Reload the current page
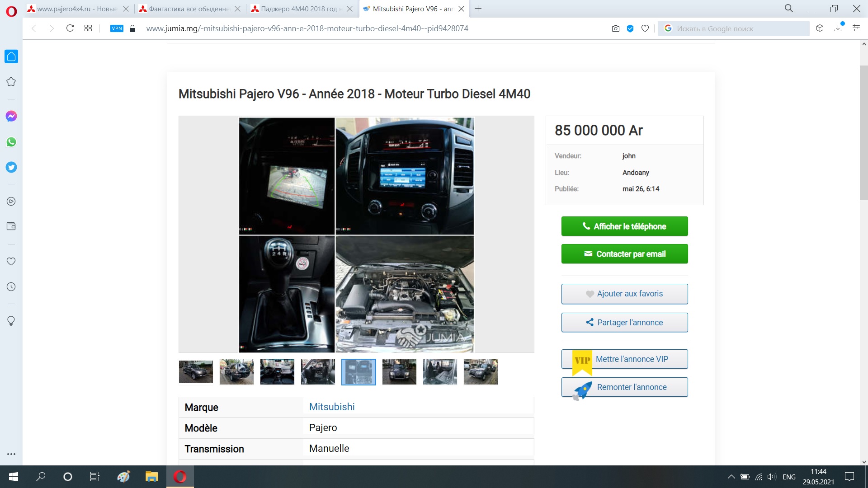This screenshot has width=868, height=488. (70, 28)
